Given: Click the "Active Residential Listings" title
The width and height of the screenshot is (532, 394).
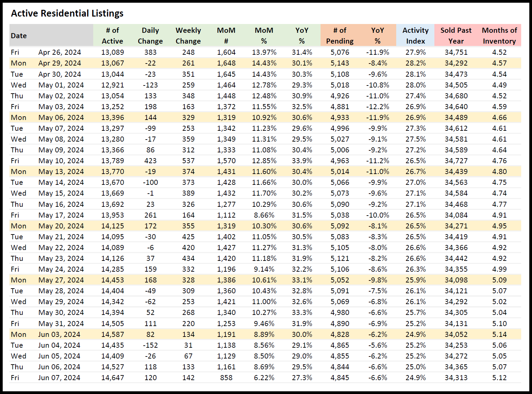Looking at the screenshot, I should (67, 14).
